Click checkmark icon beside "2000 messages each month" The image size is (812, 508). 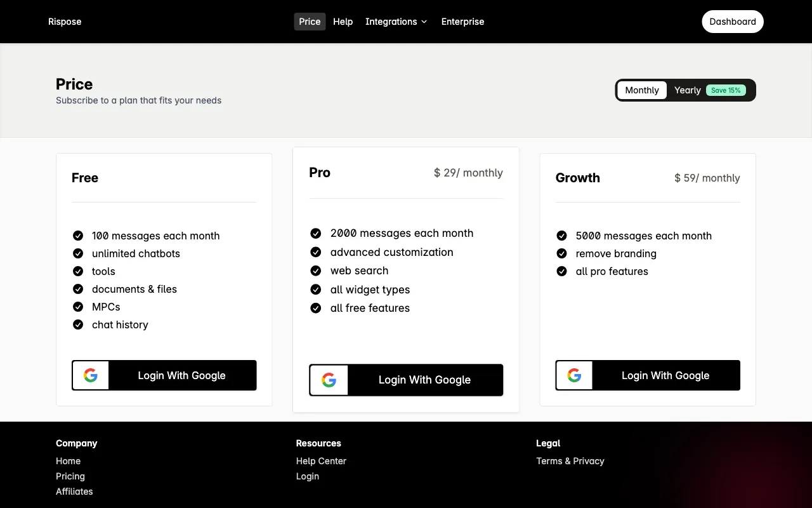coord(316,233)
